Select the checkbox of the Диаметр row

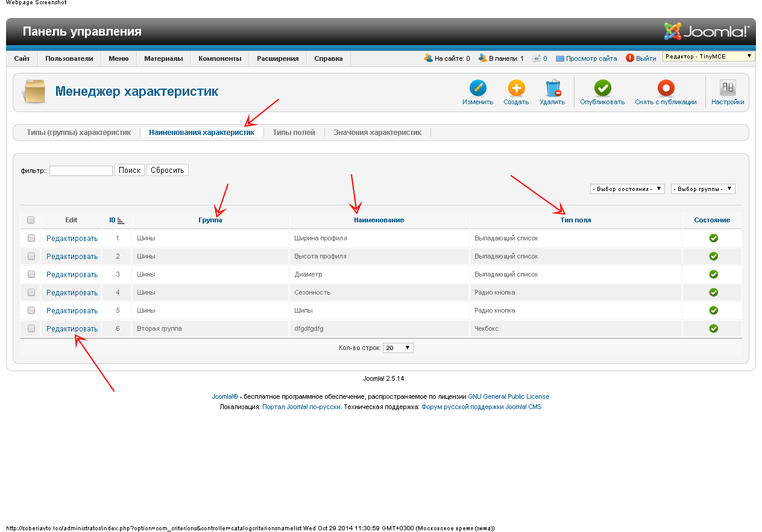(31, 274)
